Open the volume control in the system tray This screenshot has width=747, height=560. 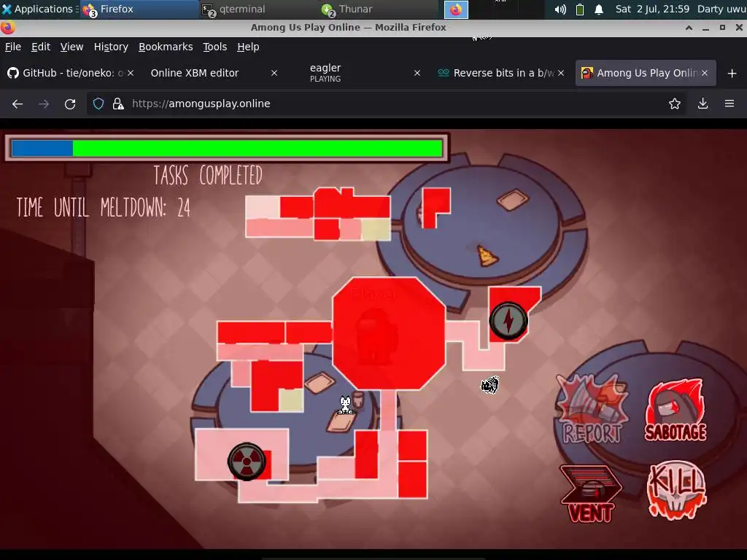pyautogui.click(x=560, y=9)
